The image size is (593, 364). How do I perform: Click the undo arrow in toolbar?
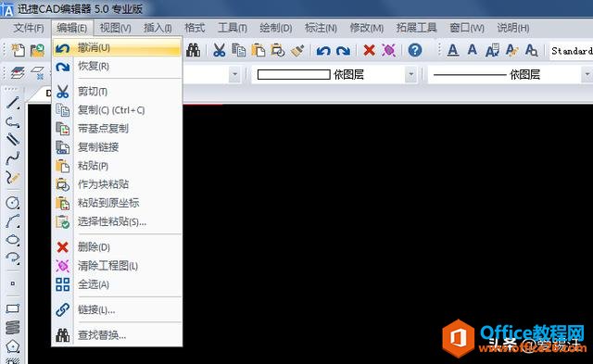click(x=323, y=50)
